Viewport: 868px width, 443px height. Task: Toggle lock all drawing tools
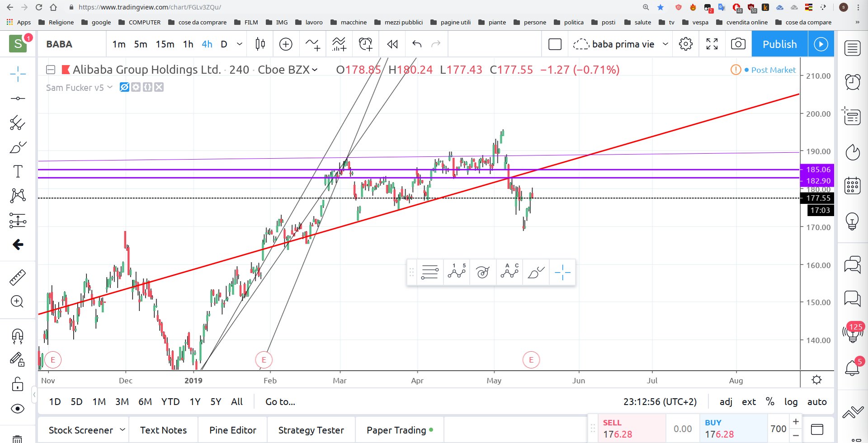(18, 384)
